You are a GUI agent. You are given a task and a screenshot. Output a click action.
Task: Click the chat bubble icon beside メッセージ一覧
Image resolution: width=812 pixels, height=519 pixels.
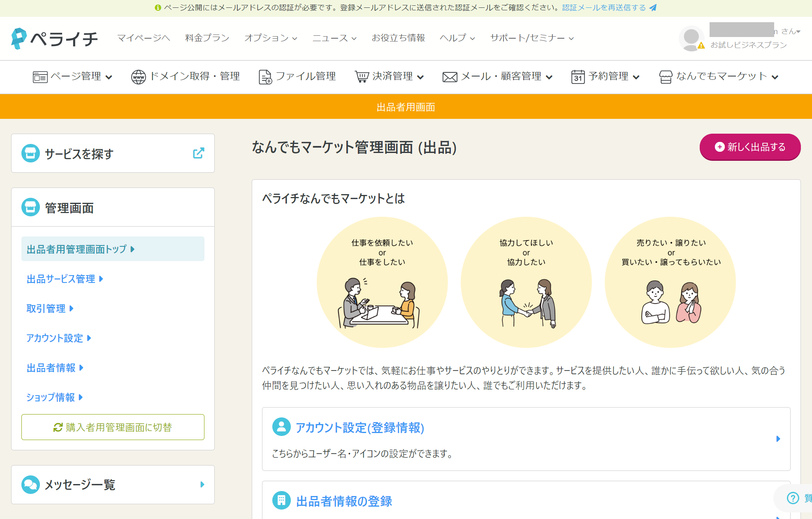(x=30, y=484)
